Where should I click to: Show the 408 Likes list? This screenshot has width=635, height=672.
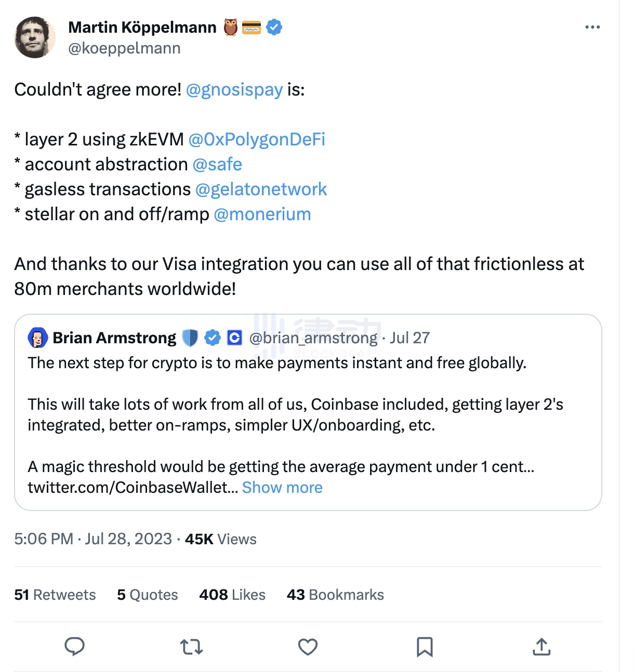pos(232,595)
